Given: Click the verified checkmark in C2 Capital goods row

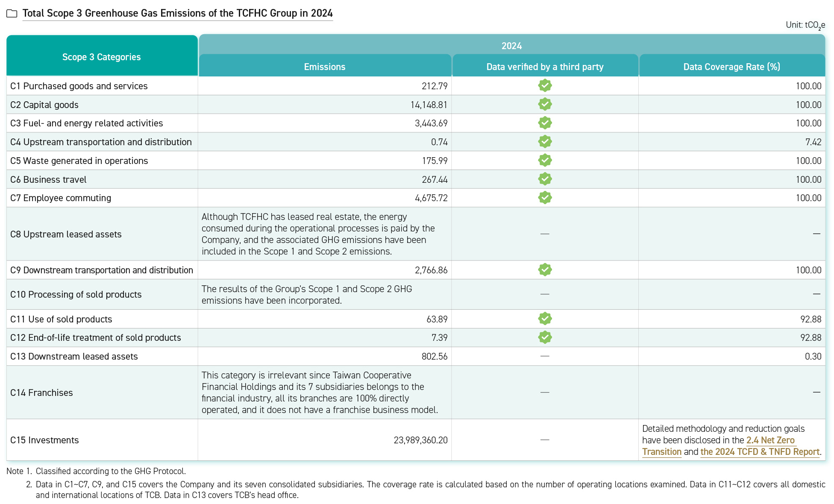Looking at the screenshot, I should (545, 104).
